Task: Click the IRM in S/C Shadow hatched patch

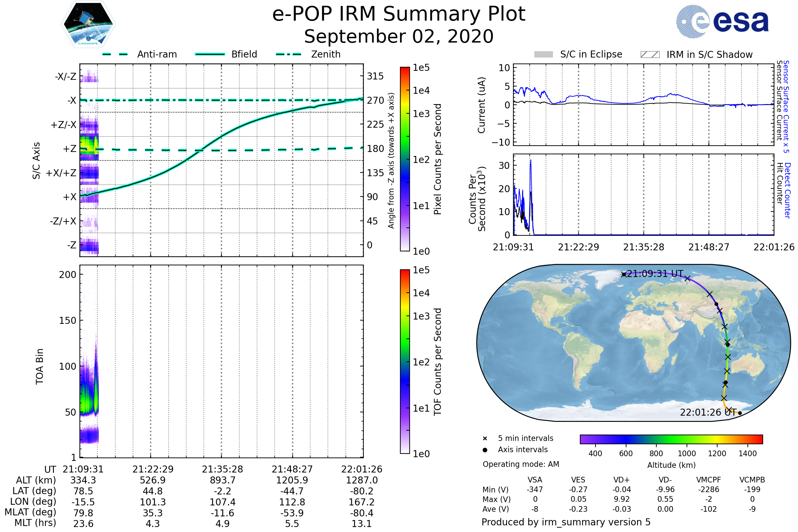Action: click(x=650, y=55)
